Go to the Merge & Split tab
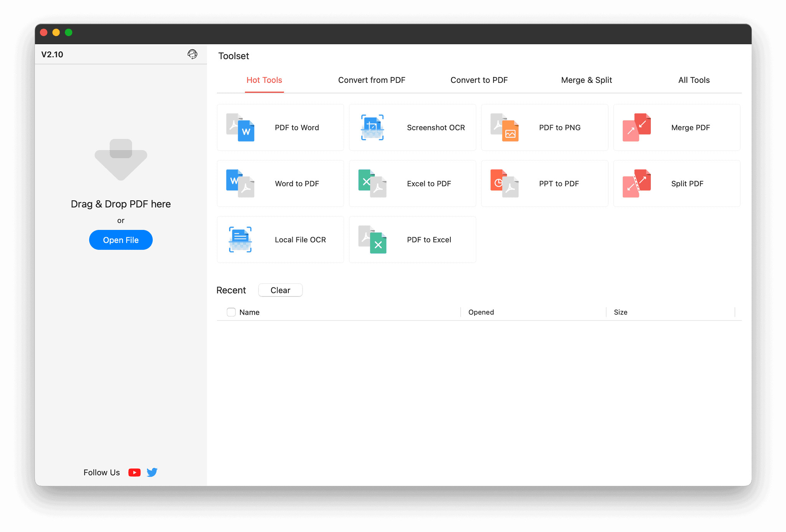This screenshot has height=532, width=786. pos(586,80)
